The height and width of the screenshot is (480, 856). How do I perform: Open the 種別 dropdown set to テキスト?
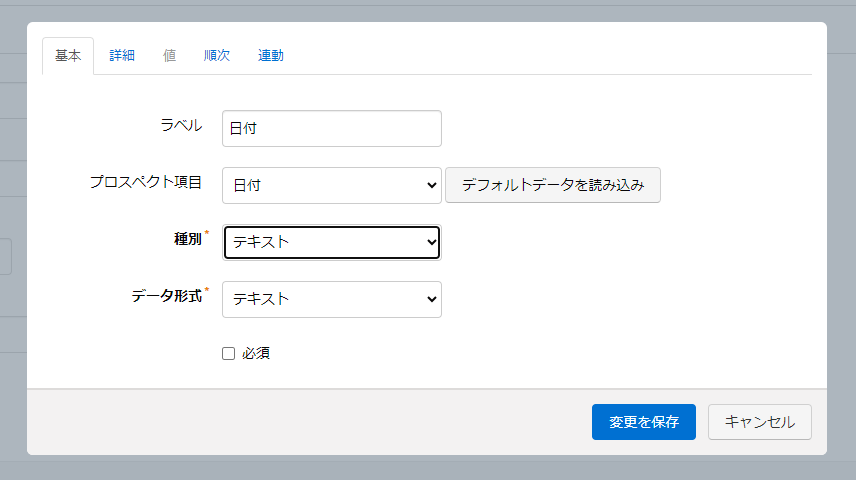[x=332, y=242]
